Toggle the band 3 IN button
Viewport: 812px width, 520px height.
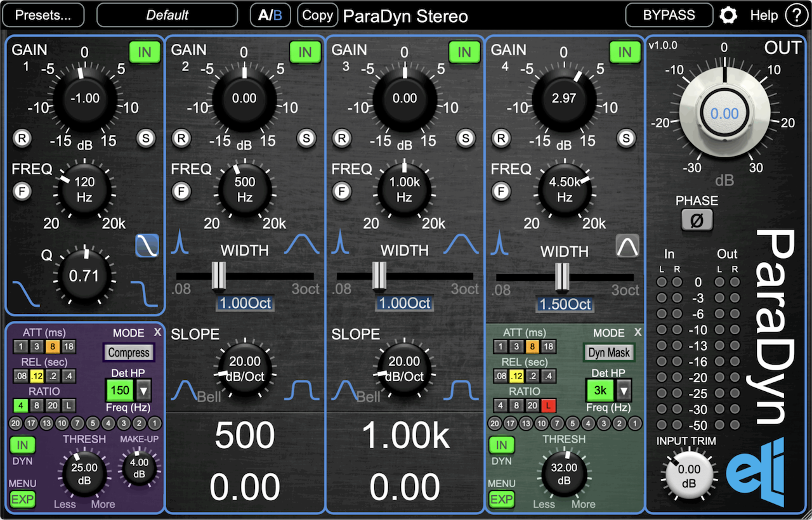coord(465,52)
